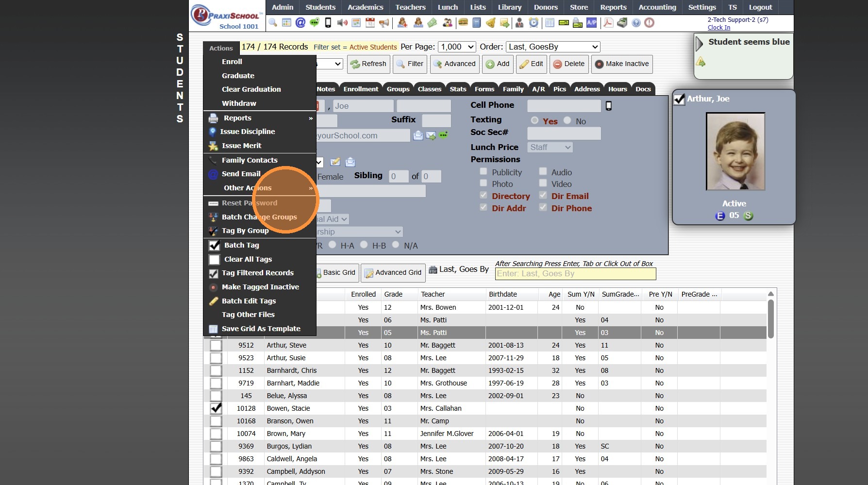This screenshot has height=485, width=868.
Task: Uncheck the Bowen, Stacie row checkbox
Action: 216,408
